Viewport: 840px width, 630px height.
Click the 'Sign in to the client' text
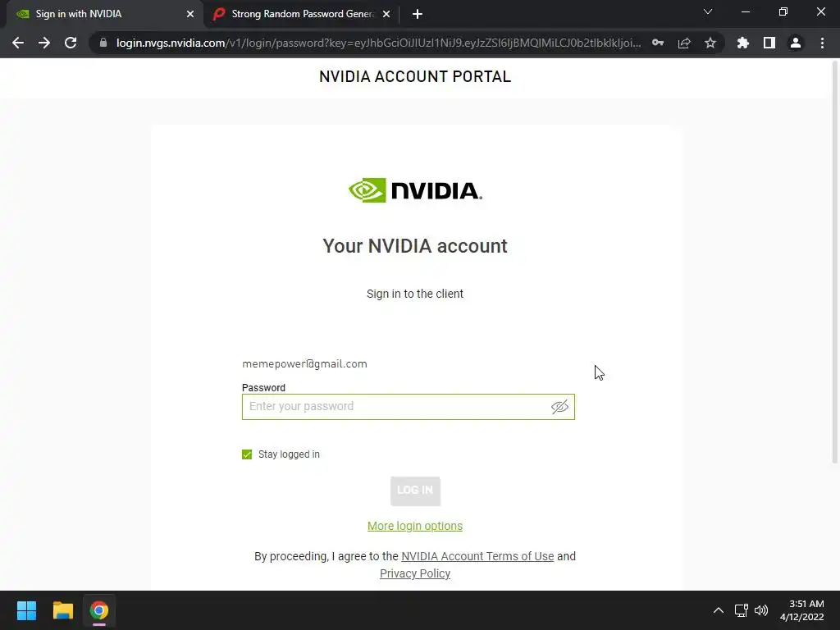pyautogui.click(x=415, y=294)
